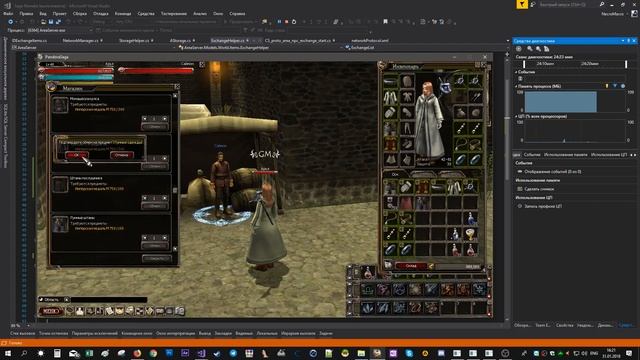
Task: Click the Сделать снимок memory snapshot link
Action: tap(539, 189)
